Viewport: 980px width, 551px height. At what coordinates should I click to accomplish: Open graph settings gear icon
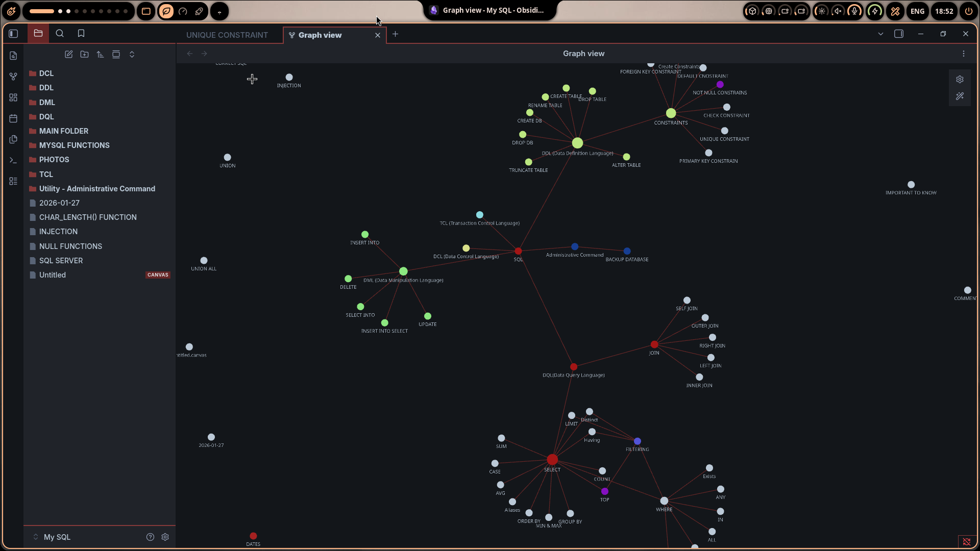(x=960, y=79)
